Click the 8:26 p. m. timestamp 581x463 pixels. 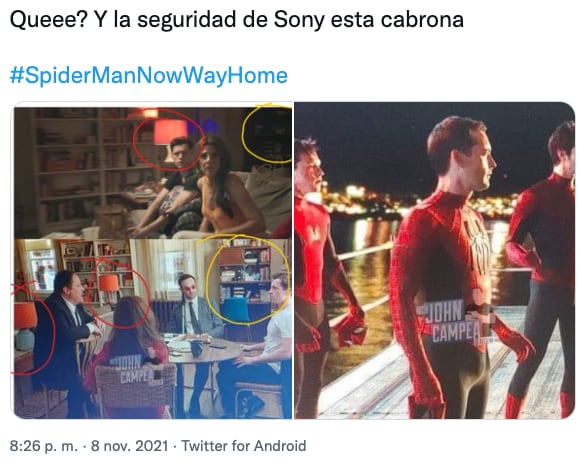tap(44, 446)
